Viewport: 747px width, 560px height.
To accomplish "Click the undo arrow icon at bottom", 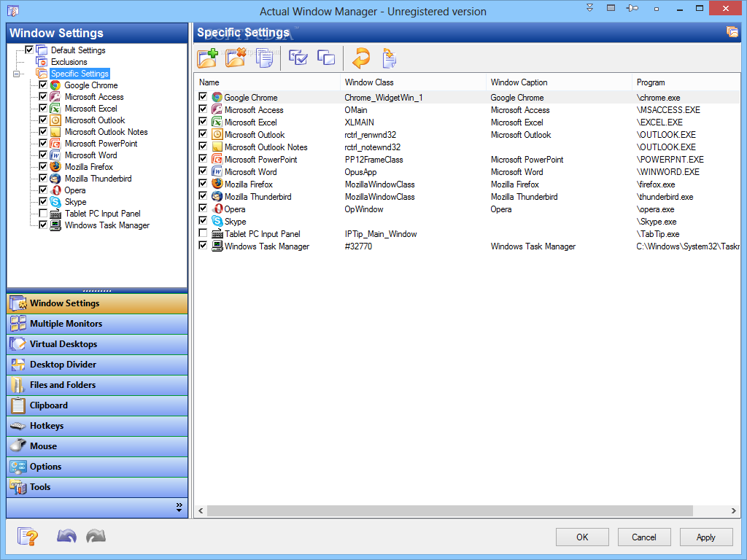I will (66, 536).
